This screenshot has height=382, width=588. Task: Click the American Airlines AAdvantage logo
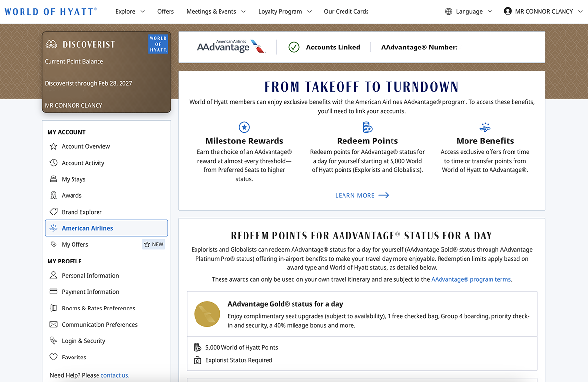coord(231,47)
